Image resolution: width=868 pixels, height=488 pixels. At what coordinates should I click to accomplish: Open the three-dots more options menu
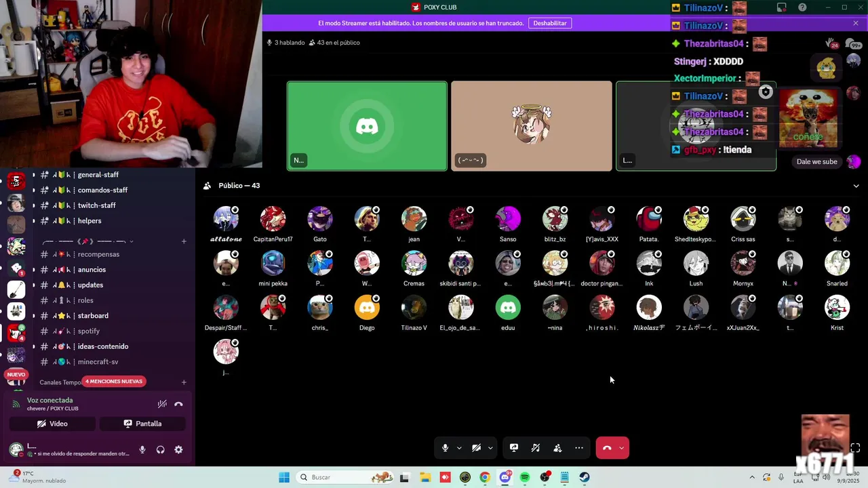[x=579, y=448]
